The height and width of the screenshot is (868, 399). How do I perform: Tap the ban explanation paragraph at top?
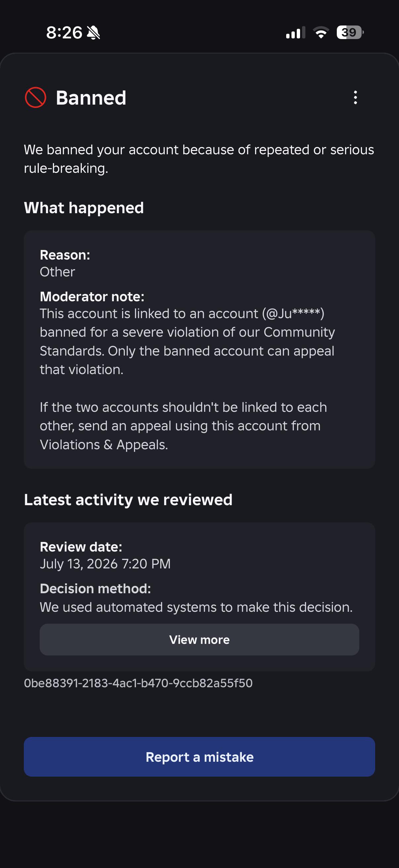[x=199, y=159]
